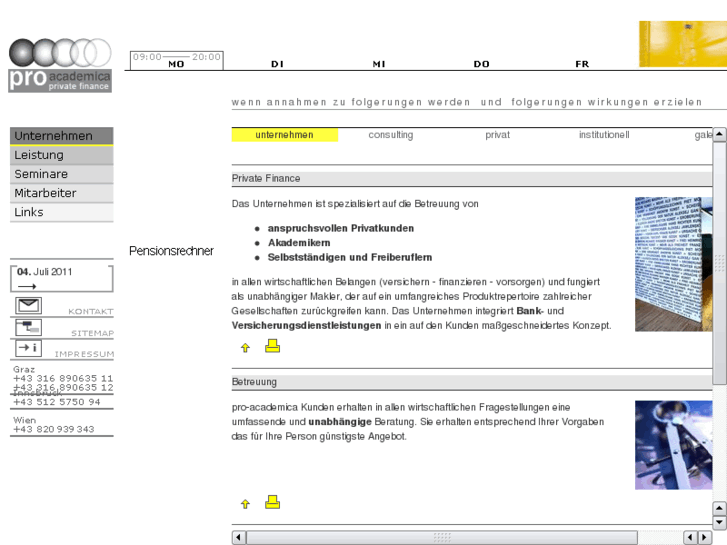Select the privat tab

[497, 135]
